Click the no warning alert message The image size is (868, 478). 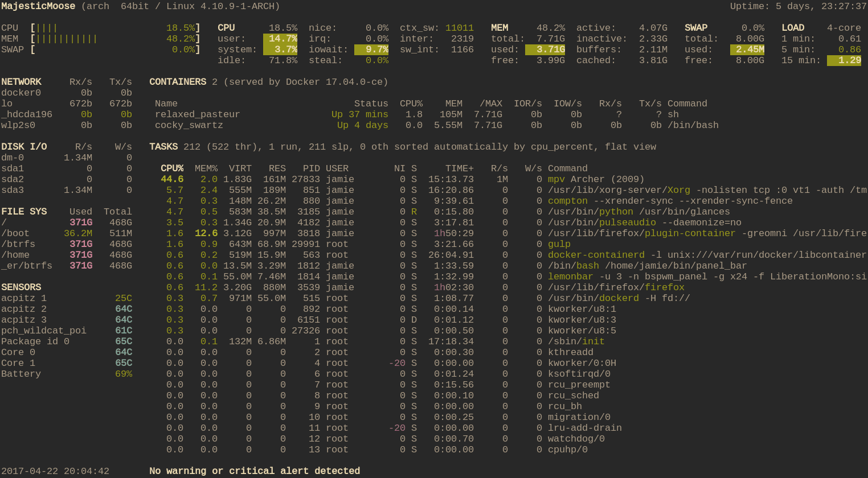[255, 471]
